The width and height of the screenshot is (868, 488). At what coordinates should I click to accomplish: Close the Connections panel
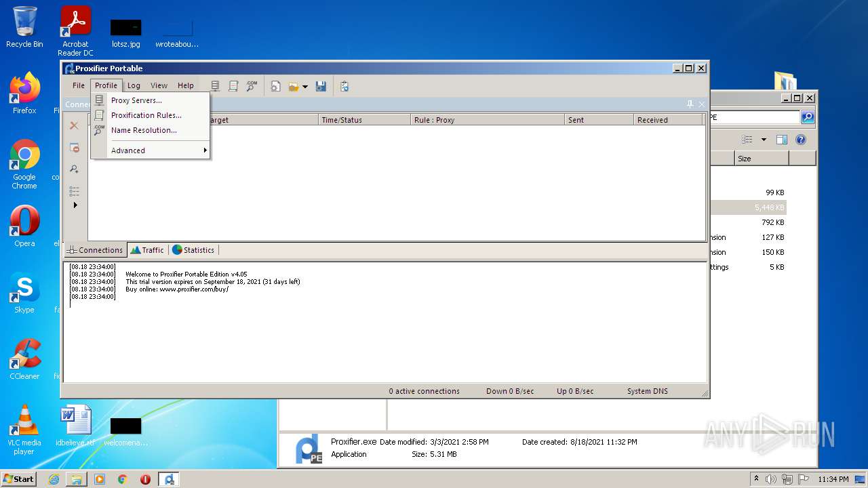[702, 104]
